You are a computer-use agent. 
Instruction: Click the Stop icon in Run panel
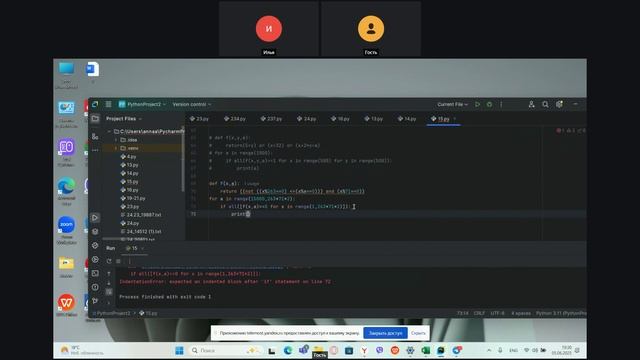click(118, 261)
